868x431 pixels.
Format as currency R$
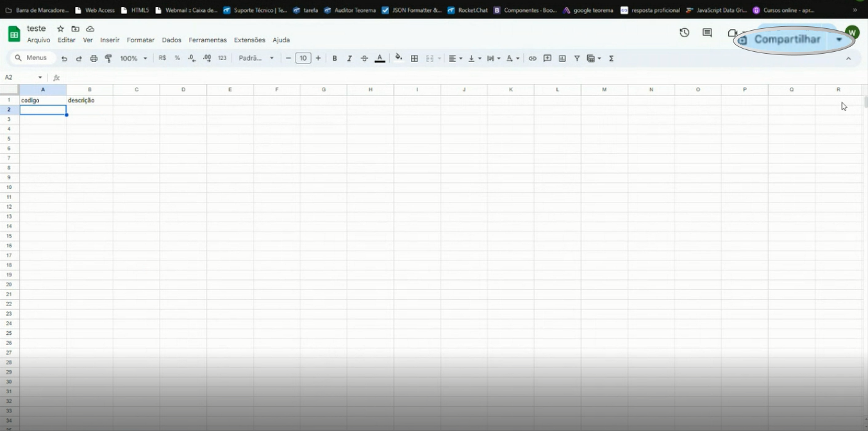pos(162,58)
